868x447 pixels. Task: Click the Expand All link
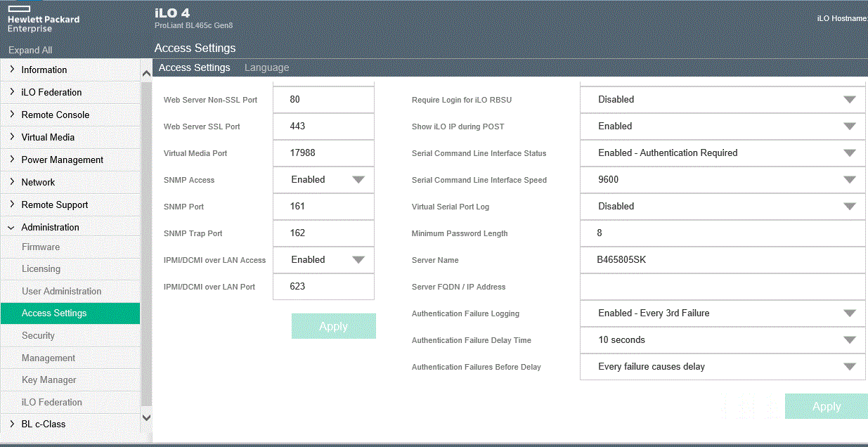(30, 50)
